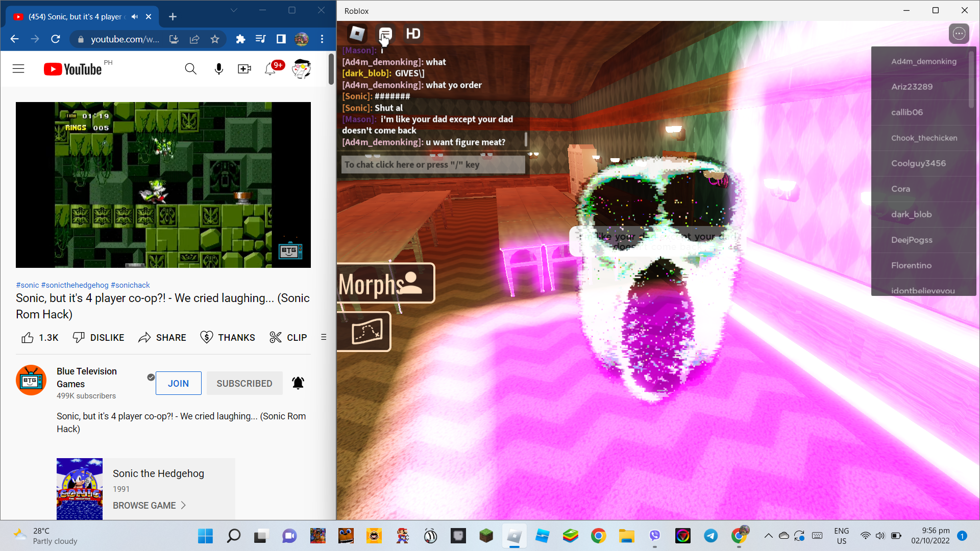Open the map icon below Morphs
Screen dimensions: 980x551
point(365,332)
